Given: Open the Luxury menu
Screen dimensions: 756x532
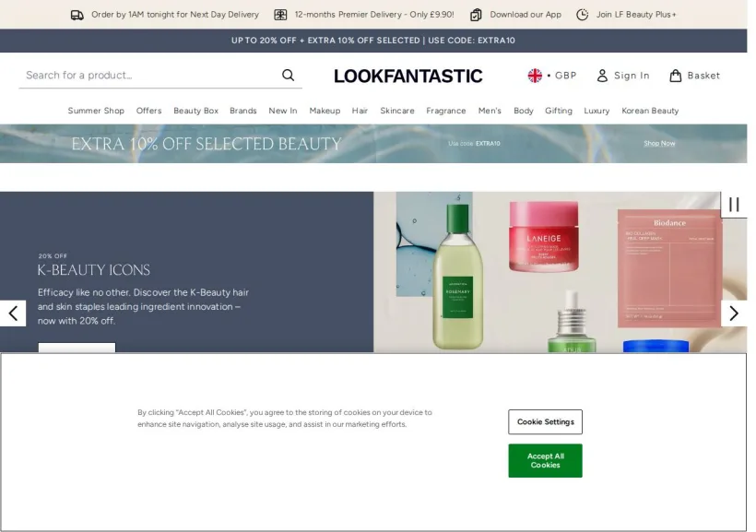Looking at the screenshot, I should tap(597, 111).
